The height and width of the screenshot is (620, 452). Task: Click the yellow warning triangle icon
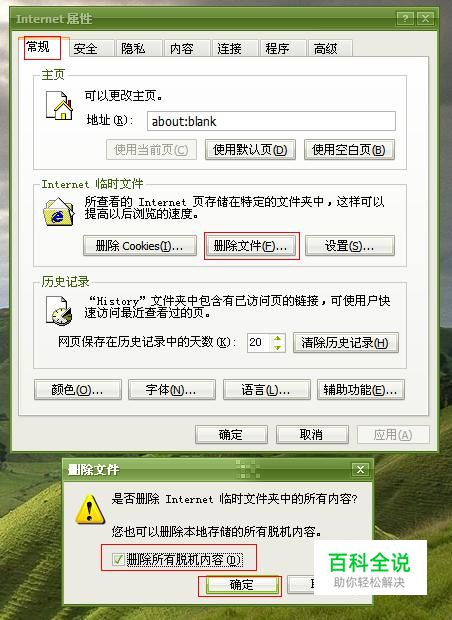90,510
